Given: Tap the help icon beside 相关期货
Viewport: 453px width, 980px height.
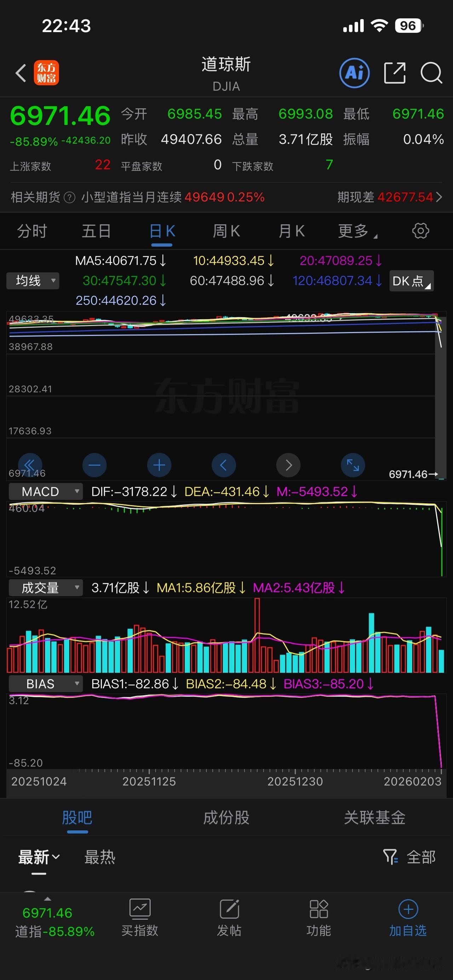Looking at the screenshot, I should pos(69,197).
